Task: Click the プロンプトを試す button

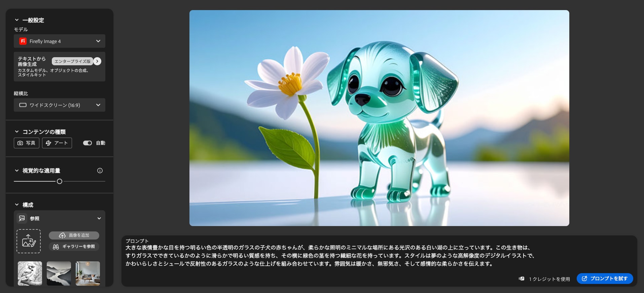Action: [x=605, y=279]
